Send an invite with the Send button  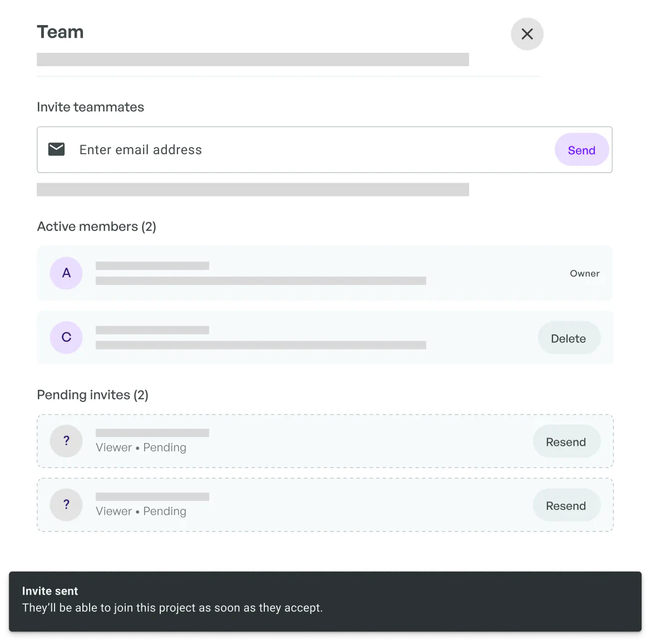(581, 149)
